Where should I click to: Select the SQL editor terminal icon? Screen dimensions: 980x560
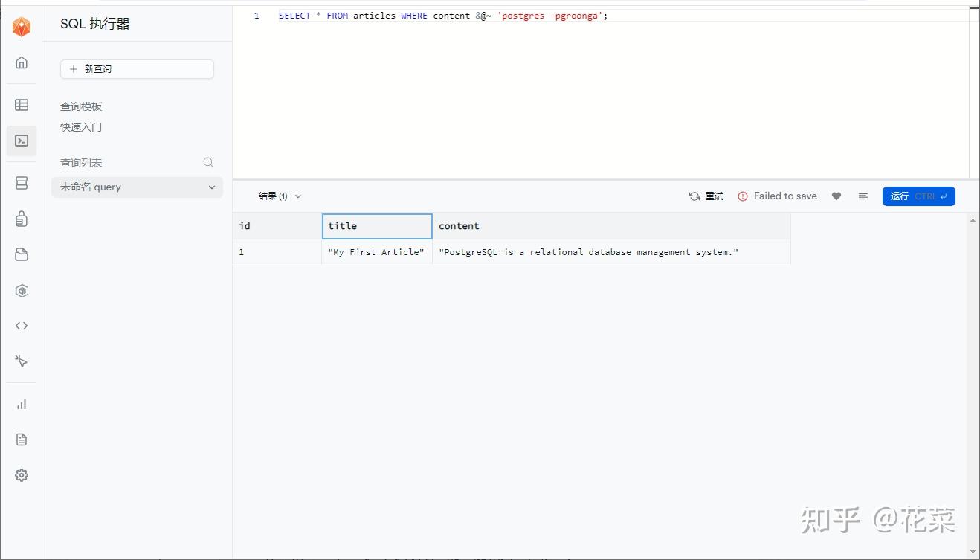22,141
